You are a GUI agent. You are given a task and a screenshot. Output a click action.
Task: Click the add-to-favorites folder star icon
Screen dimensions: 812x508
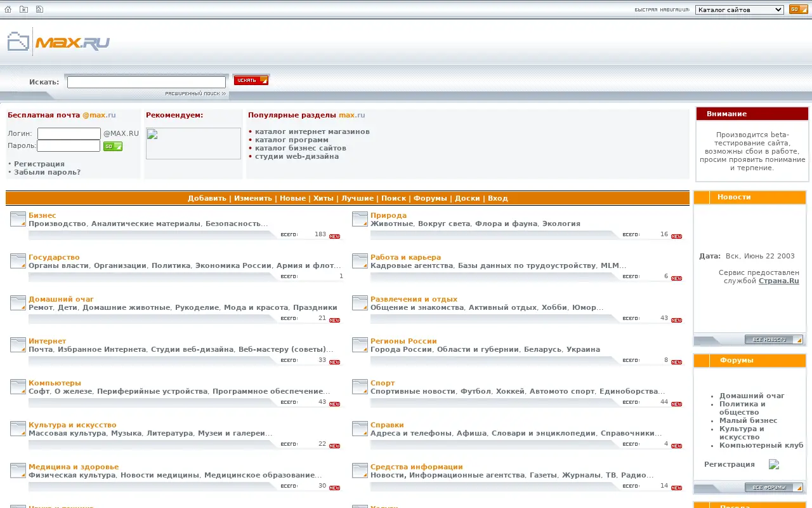(23, 10)
